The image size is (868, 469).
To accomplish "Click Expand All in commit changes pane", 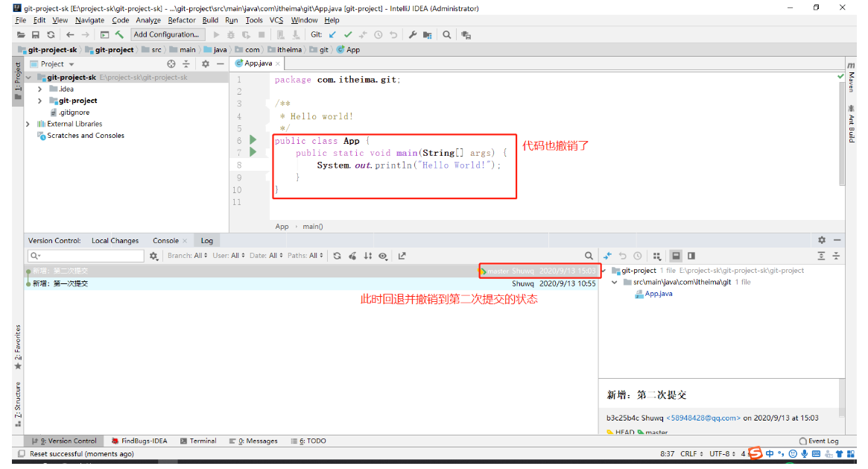I will [x=821, y=256].
